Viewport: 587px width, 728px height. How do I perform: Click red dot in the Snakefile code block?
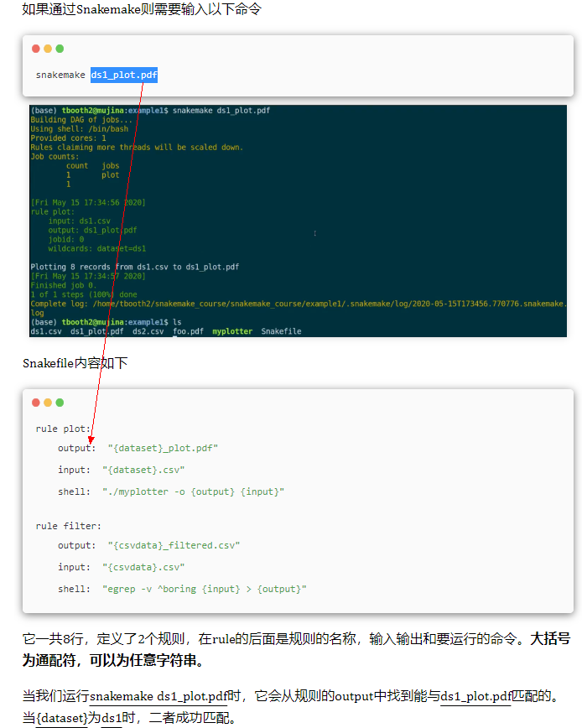[x=36, y=403]
